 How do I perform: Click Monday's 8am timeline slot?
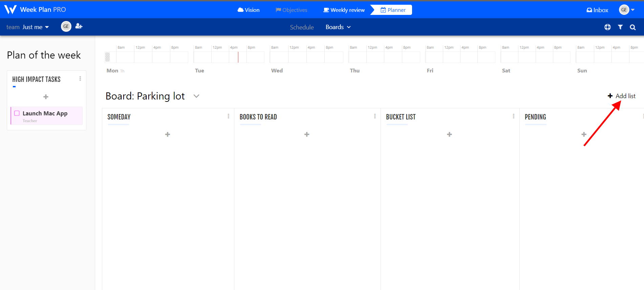125,57
